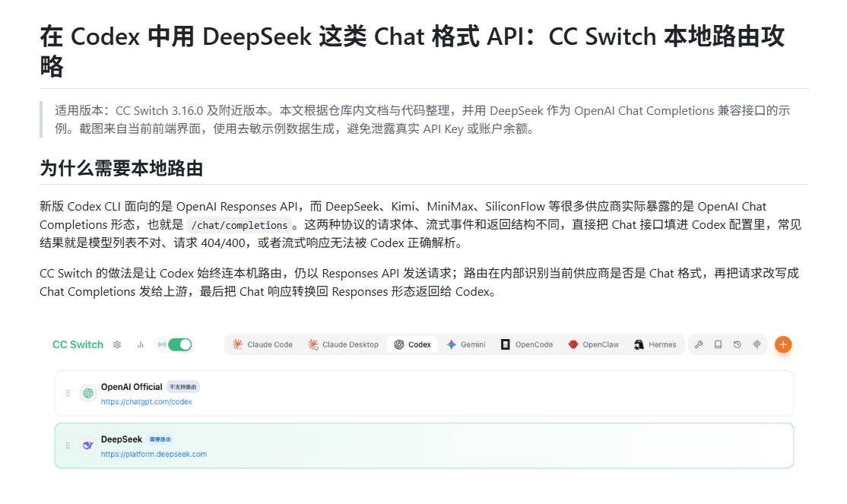Open the https://platform.deepseek.com link
The image size is (847, 504).
click(x=154, y=455)
